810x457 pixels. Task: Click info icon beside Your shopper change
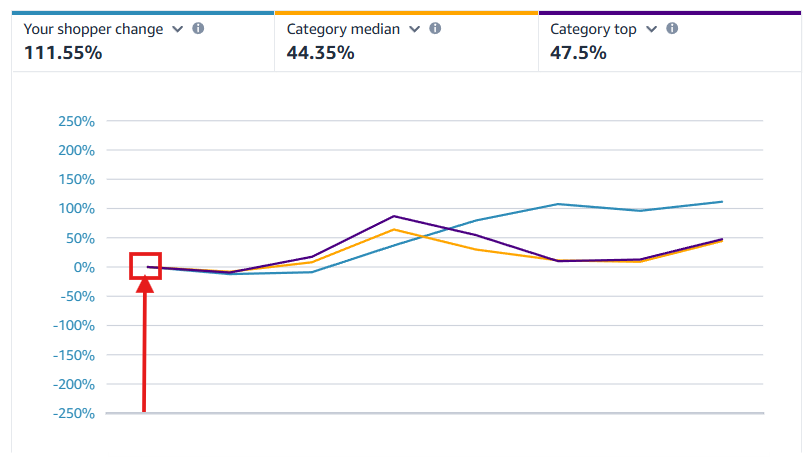pos(198,29)
